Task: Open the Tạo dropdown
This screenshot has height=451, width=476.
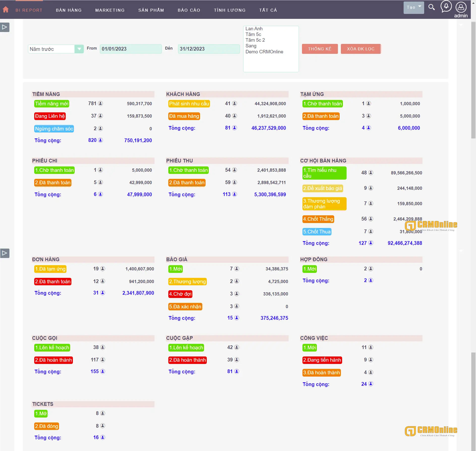Action: click(x=414, y=7)
